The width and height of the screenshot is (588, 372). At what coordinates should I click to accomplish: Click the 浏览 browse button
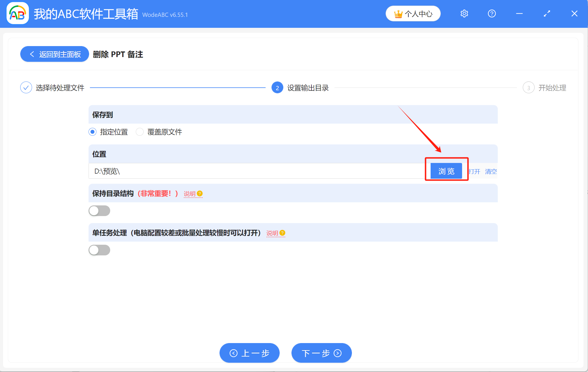pyautogui.click(x=446, y=171)
